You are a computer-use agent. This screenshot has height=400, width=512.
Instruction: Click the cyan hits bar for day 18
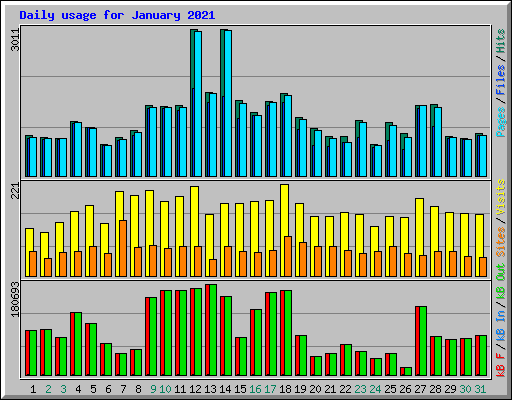coord(288,136)
